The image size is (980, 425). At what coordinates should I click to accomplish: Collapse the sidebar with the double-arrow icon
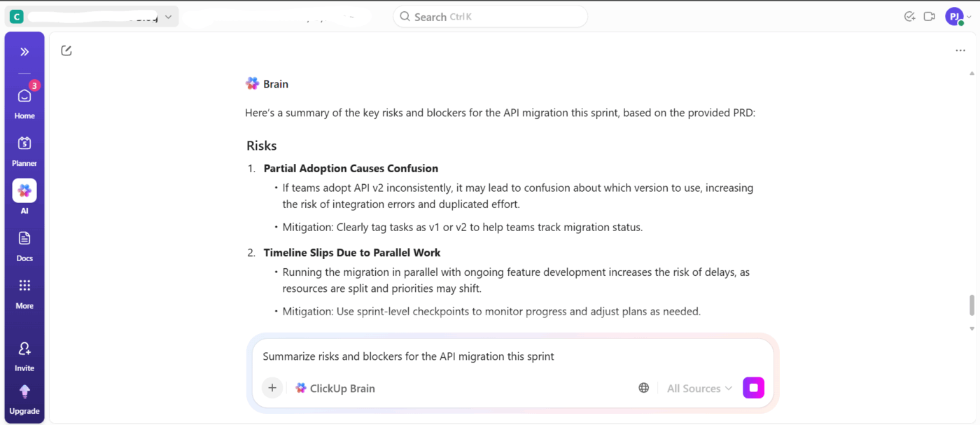24,50
